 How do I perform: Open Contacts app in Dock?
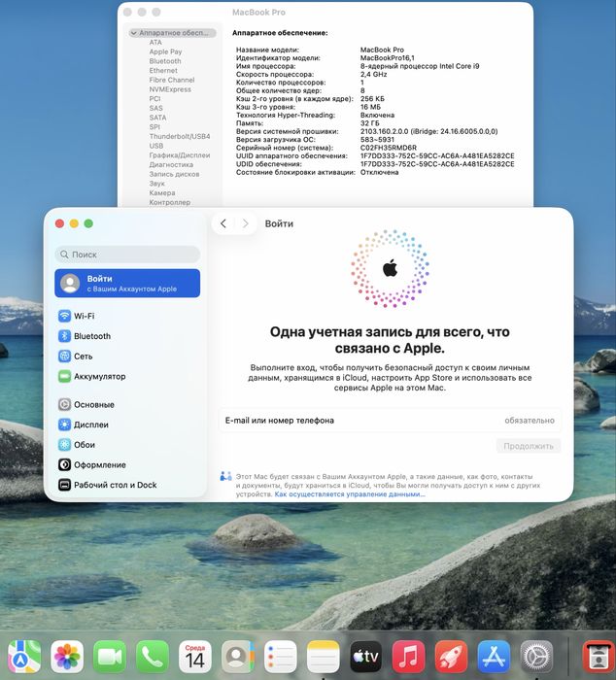238,657
